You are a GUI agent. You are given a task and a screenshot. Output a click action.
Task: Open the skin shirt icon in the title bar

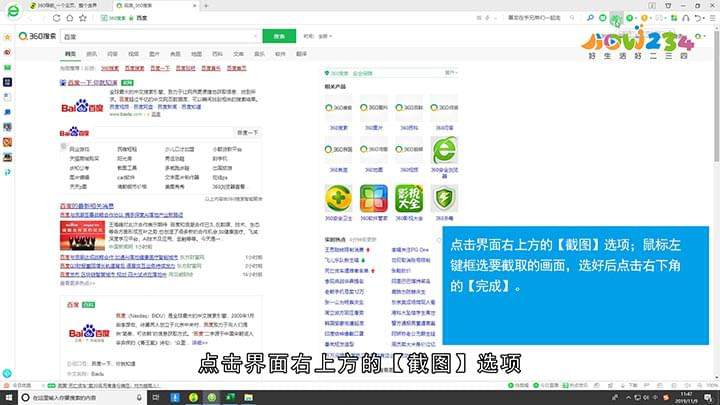pyautogui.click(x=668, y=6)
